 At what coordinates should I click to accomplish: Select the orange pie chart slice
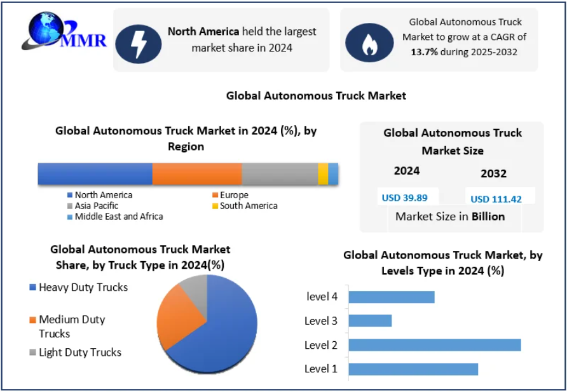[x=177, y=314]
